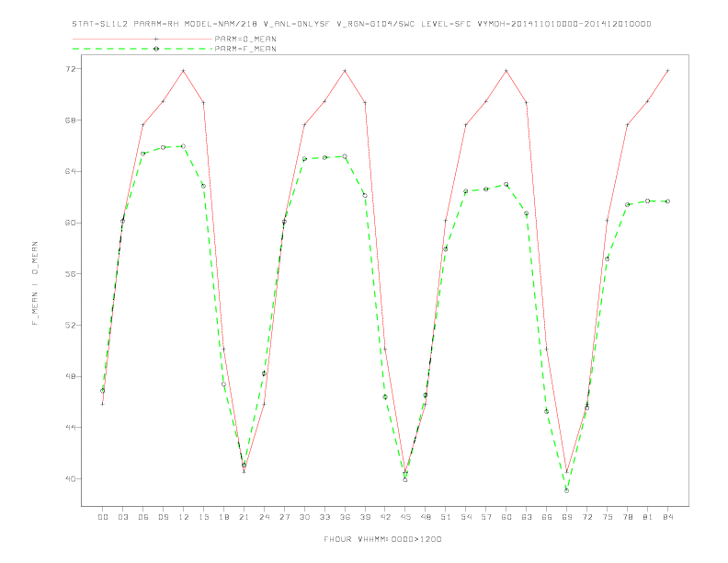This screenshot has width=728, height=563.
Task: Click the y-axis tick label 64
Action: click(x=72, y=171)
